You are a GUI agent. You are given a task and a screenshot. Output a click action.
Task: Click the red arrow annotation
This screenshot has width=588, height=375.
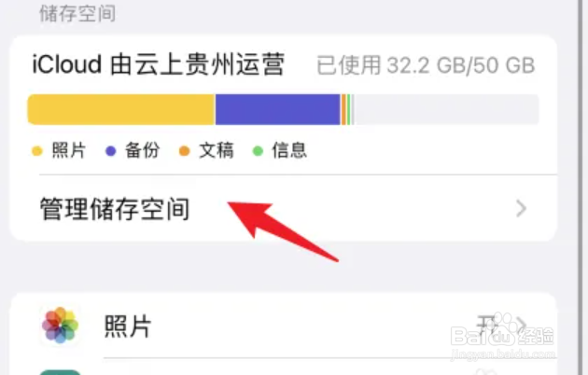(x=283, y=230)
